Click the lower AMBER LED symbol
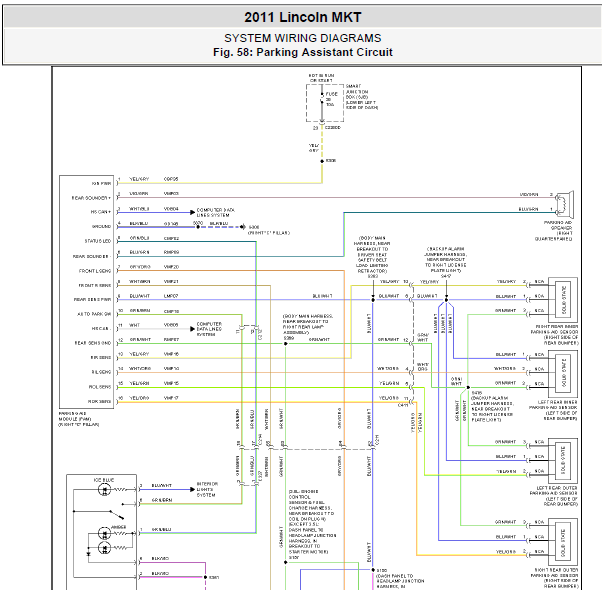Image resolution: width=602 pixels, height=590 pixels. click(104, 548)
